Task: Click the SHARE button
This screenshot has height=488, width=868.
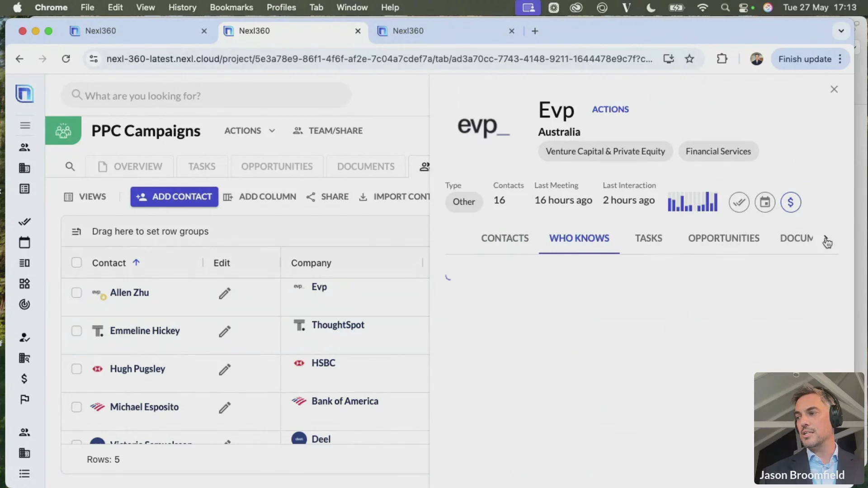Action: click(328, 197)
